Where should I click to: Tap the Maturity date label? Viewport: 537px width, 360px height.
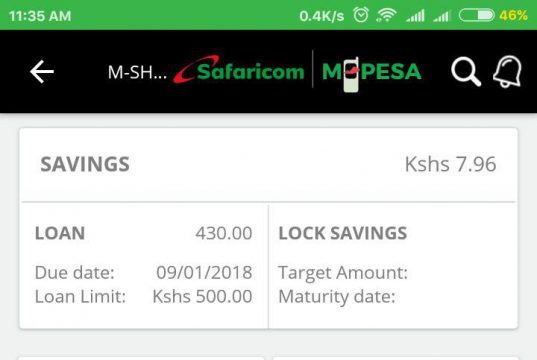coord(337,297)
